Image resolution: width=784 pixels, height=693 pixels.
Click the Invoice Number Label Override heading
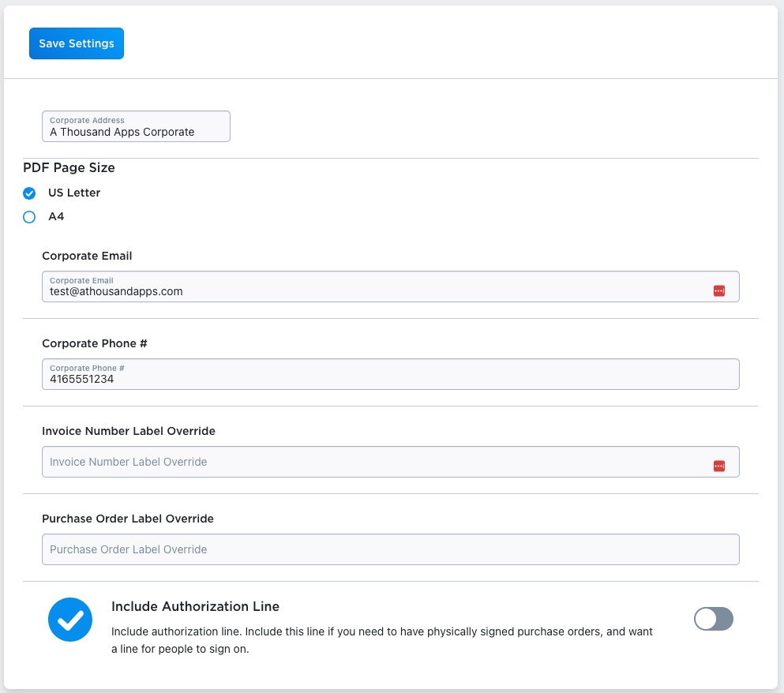coord(129,431)
